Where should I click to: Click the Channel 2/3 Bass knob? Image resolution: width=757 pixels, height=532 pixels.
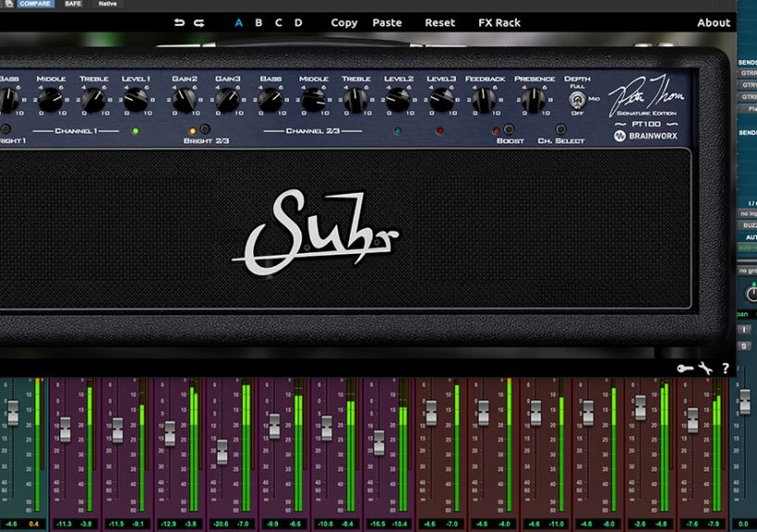[x=271, y=100]
